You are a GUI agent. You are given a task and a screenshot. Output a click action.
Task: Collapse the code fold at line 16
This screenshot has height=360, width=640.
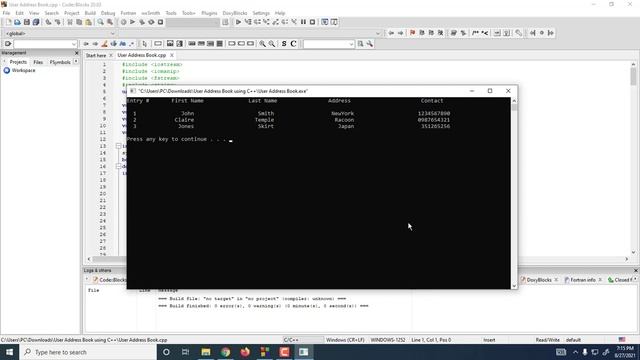pyautogui.click(x=118, y=166)
